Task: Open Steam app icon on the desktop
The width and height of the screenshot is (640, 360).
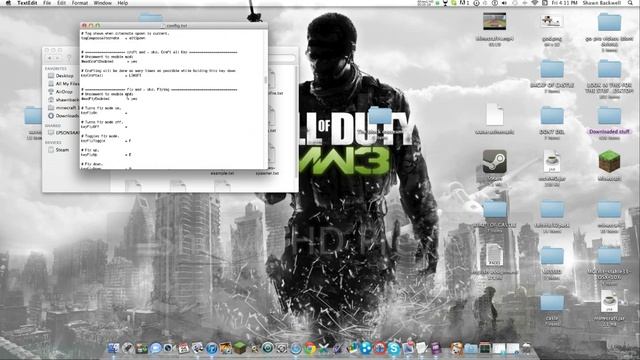Action: [495, 162]
